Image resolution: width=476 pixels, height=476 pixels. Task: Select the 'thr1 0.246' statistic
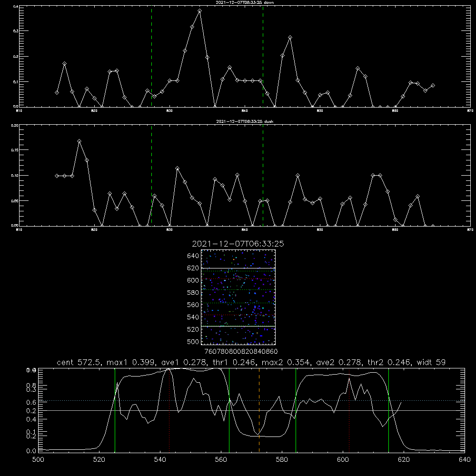tap(235, 362)
